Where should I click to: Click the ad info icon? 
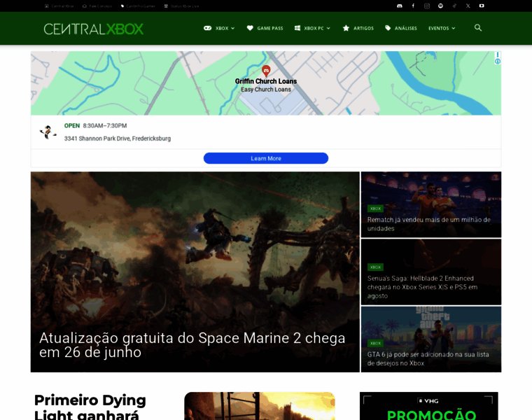click(498, 62)
